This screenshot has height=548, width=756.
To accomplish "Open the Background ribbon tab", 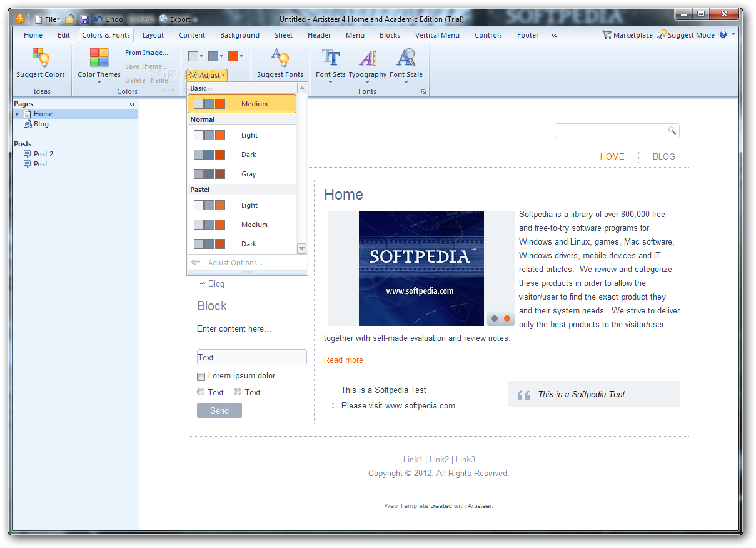I will click(x=239, y=35).
